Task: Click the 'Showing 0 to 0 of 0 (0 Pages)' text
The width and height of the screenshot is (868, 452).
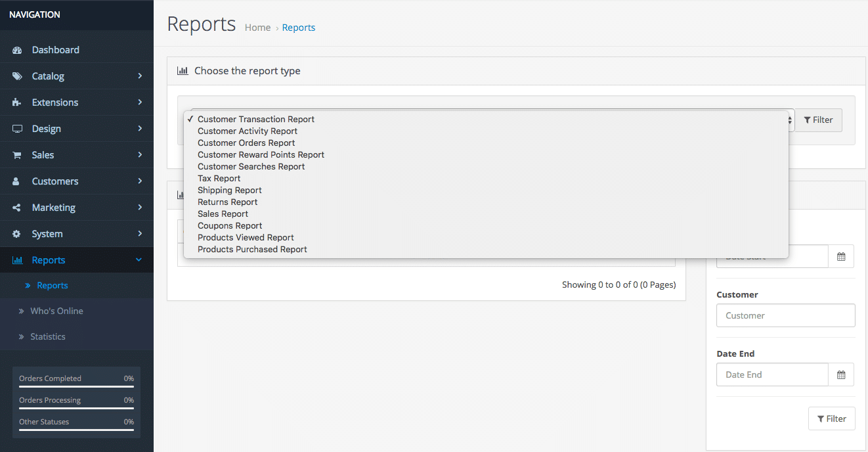Action: pyautogui.click(x=619, y=285)
